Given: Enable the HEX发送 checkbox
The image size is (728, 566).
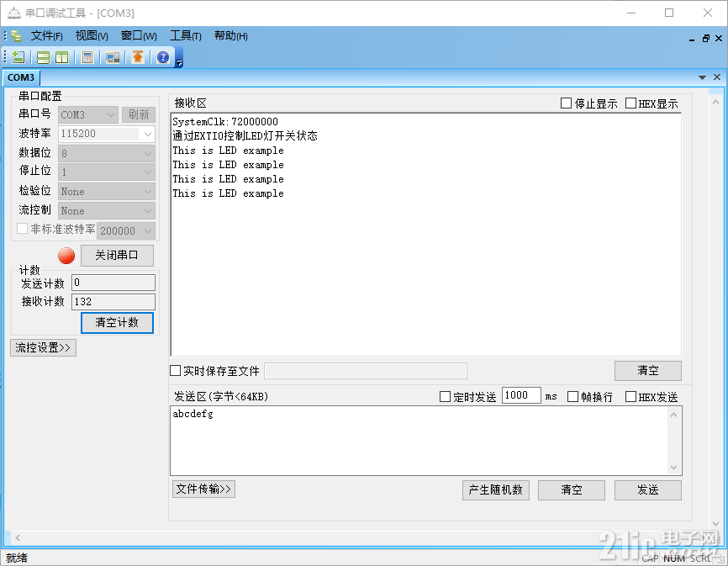Looking at the screenshot, I should pyautogui.click(x=630, y=396).
